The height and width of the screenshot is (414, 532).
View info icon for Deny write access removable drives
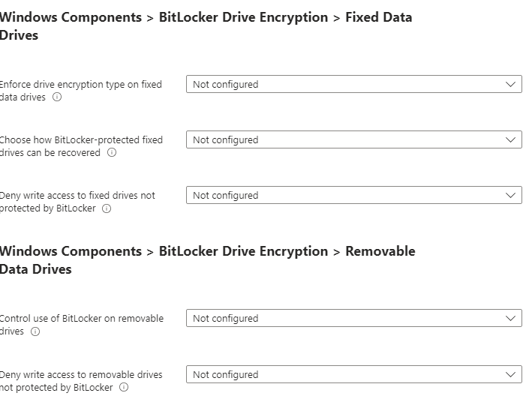point(124,388)
